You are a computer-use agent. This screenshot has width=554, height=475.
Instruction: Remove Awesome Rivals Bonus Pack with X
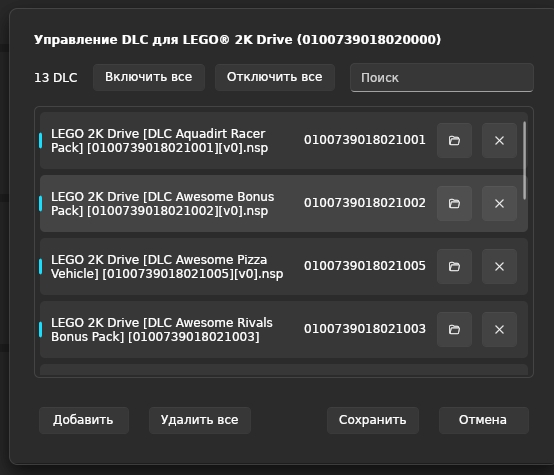499,329
